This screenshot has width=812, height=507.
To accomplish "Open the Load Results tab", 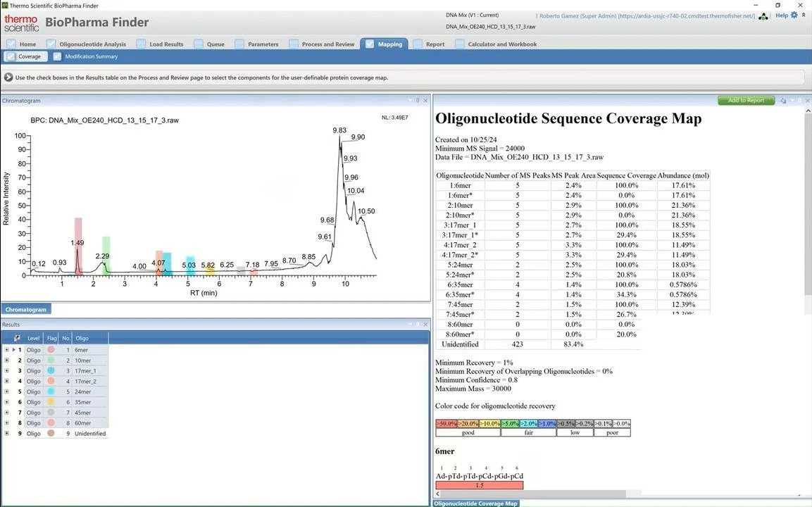I will (161, 44).
